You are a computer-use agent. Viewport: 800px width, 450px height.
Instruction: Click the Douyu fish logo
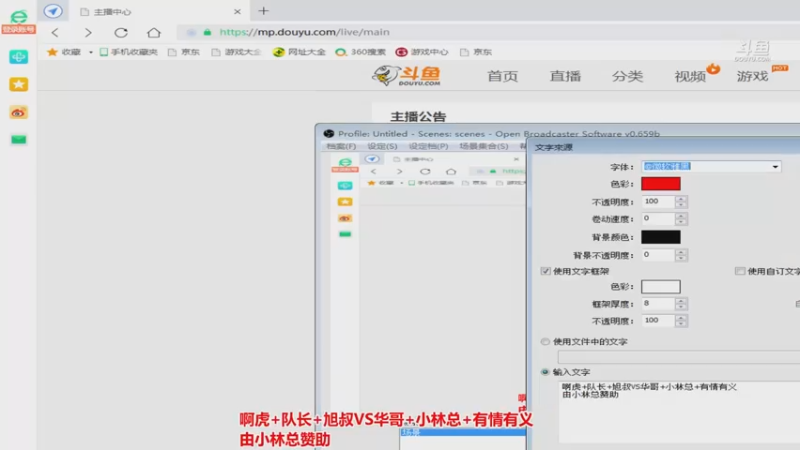406,76
